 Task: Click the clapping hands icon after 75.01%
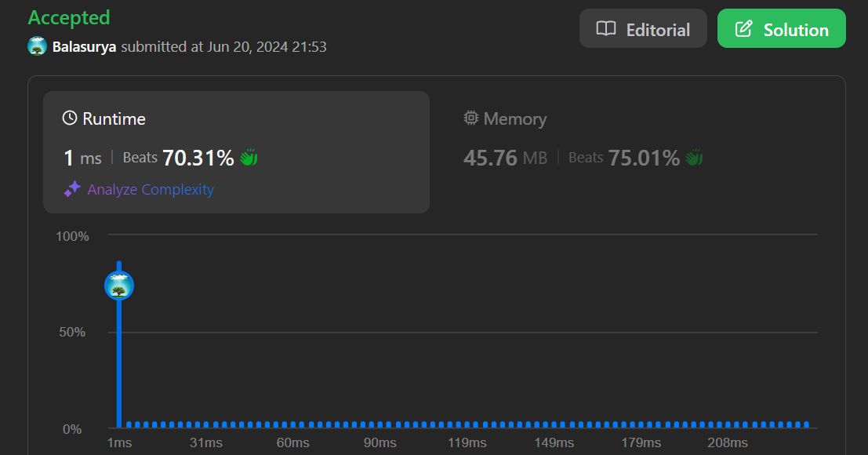coord(694,158)
